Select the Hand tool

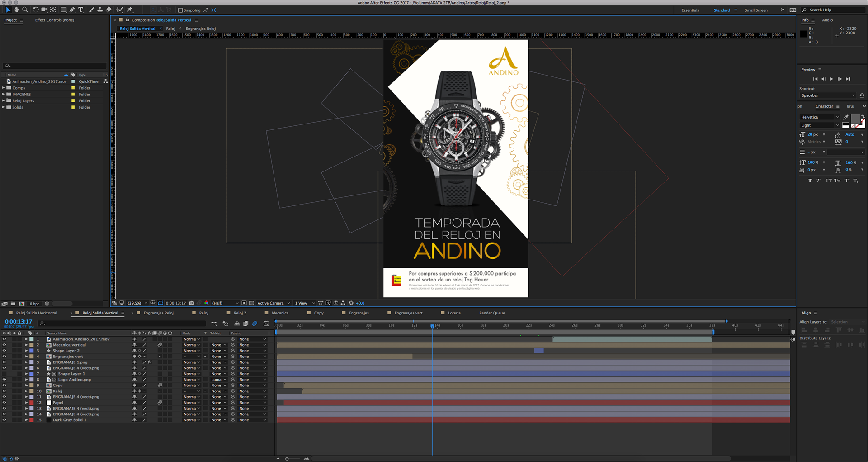click(16, 10)
